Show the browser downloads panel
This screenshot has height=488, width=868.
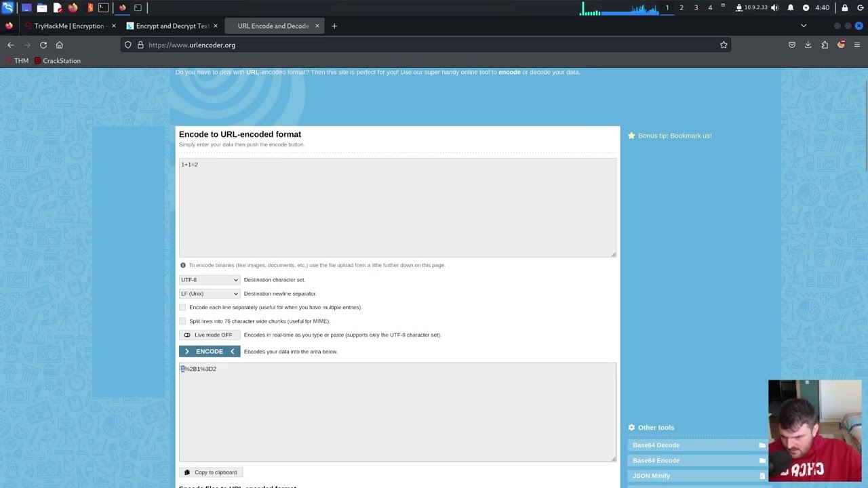[808, 45]
